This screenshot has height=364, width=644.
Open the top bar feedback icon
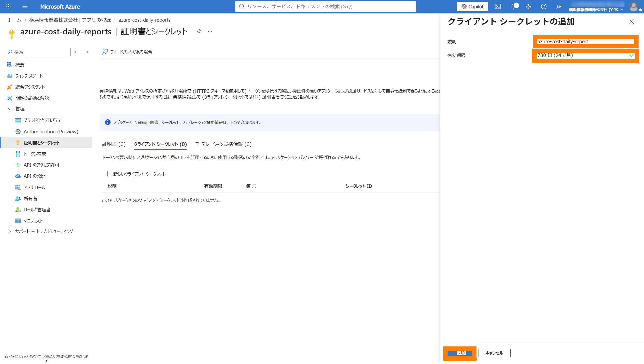(559, 6)
